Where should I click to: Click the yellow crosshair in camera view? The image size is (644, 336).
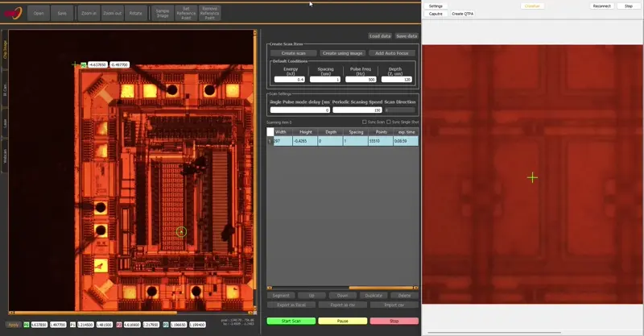point(532,177)
